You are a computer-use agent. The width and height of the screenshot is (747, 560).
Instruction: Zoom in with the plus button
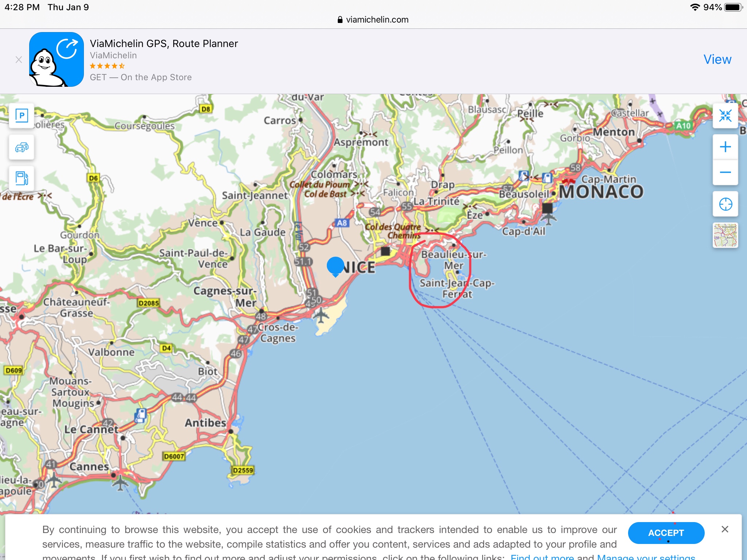(725, 147)
